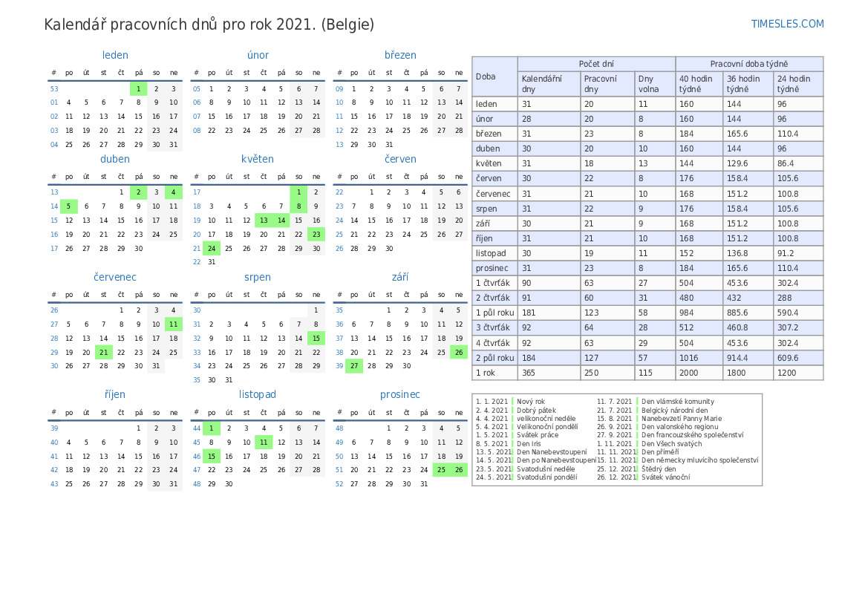Viewport: 868px width, 614px height.
Task: Click highlighted day 11 in listopad calendar
Action: [263, 442]
